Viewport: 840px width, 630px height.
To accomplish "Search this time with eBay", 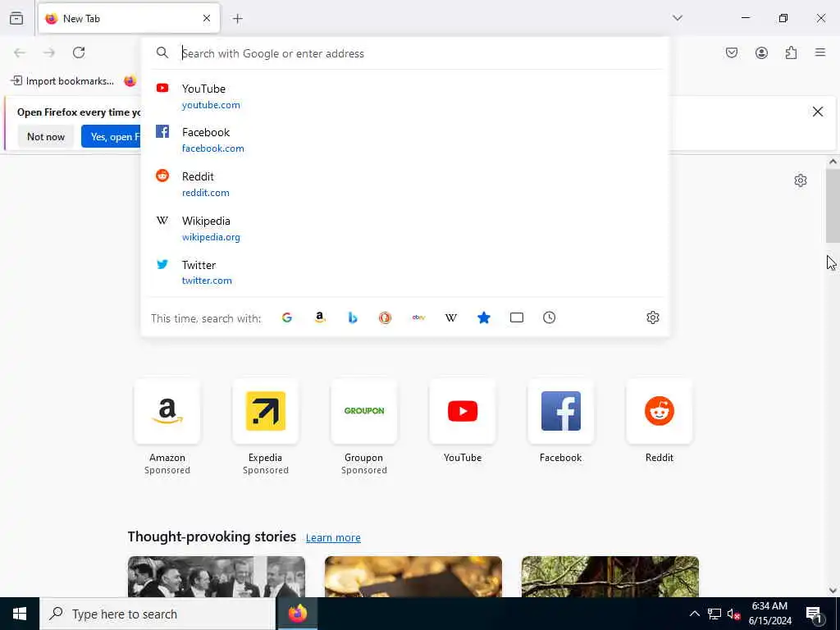I will click(x=418, y=317).
